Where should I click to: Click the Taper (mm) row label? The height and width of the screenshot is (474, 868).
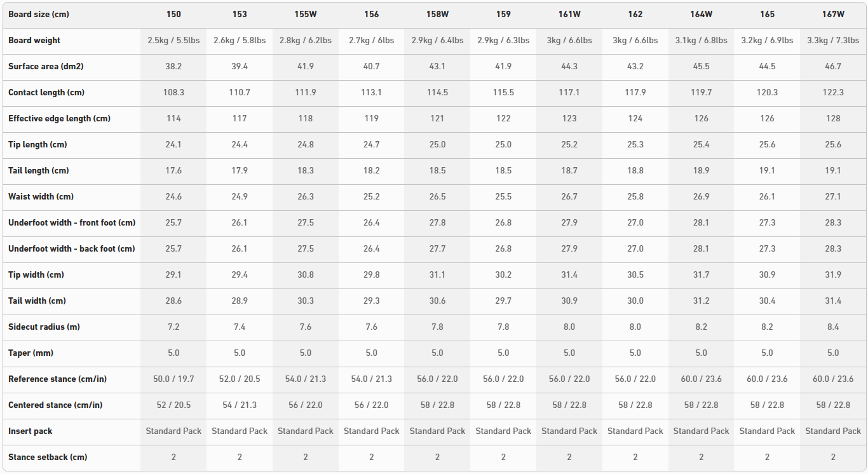[31, 353]
